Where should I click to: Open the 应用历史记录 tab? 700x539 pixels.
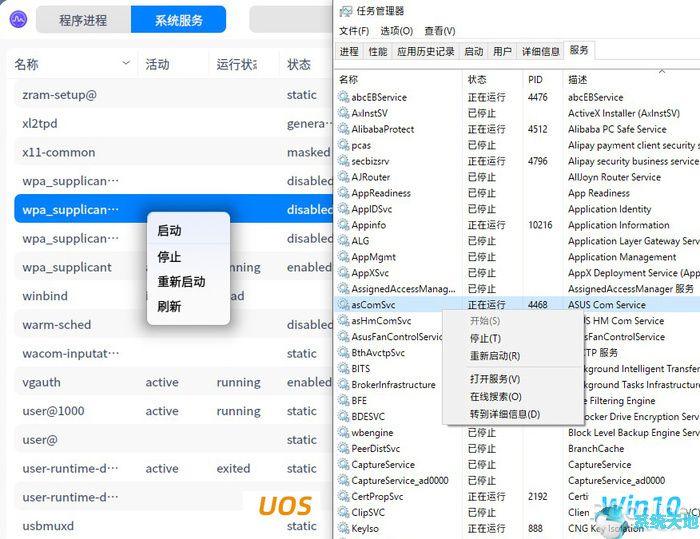coord(425,52)
